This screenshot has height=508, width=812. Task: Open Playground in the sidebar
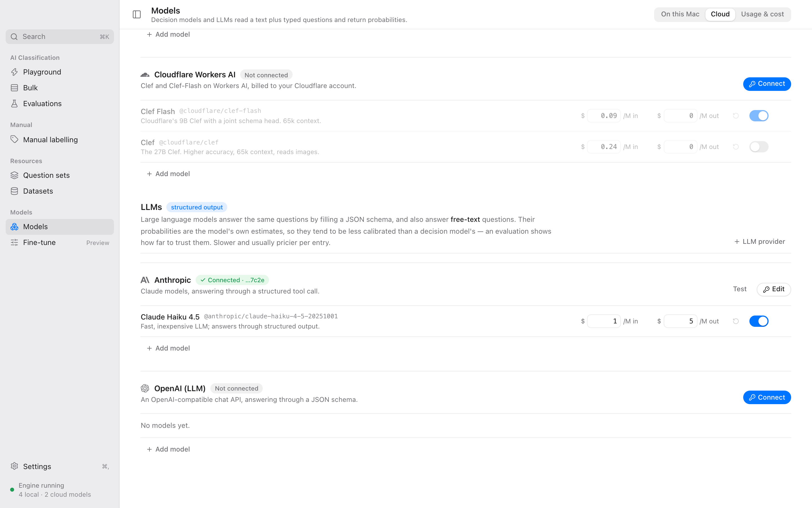coord(60,72)
